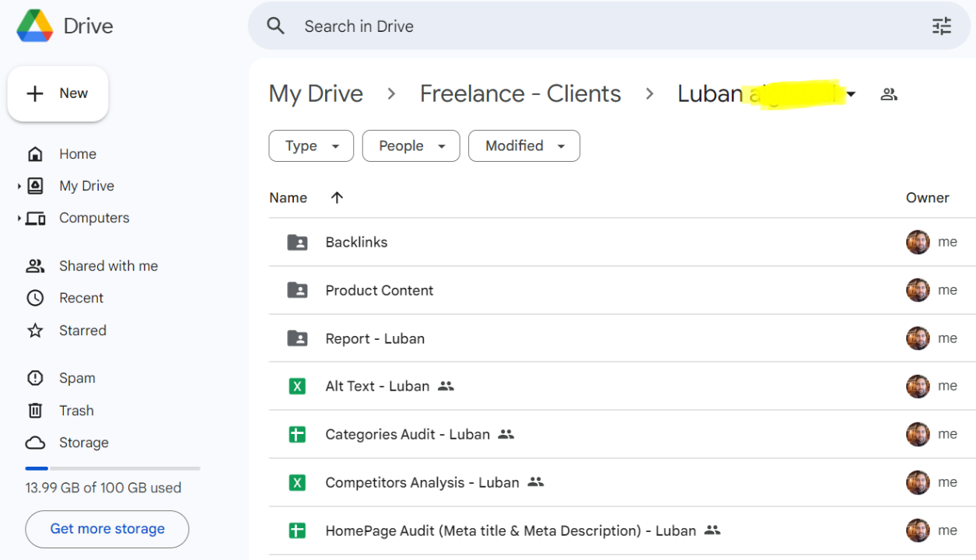This screenshot has width=976, height=560.
Task: Click the Home house icon
Action: click(x=35, y=154)
